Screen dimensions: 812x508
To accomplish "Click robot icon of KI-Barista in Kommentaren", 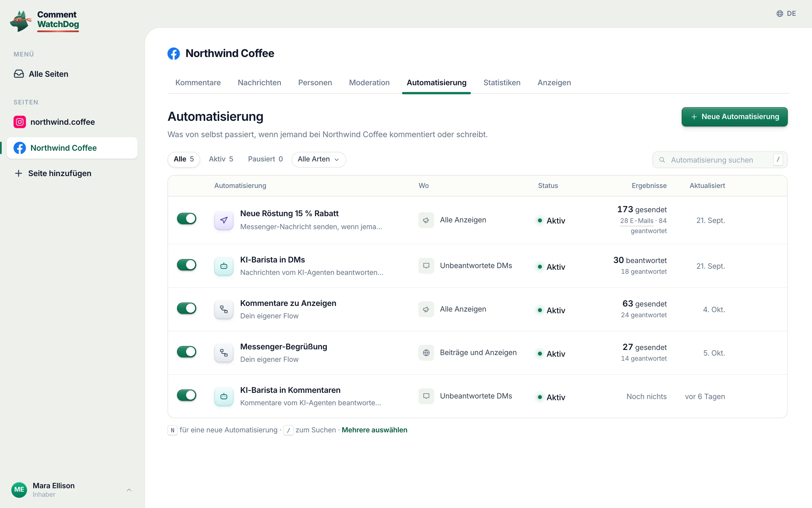I will 224,397.
